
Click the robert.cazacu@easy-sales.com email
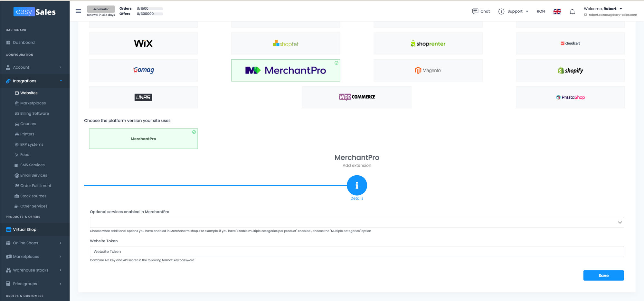[x=613, y=15]
